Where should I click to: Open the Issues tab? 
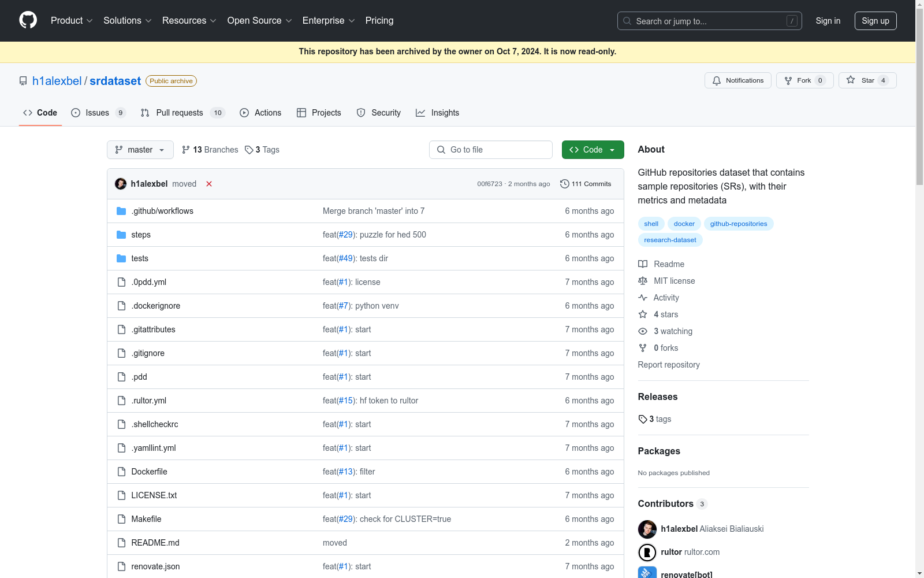click(x=98, y=113)
